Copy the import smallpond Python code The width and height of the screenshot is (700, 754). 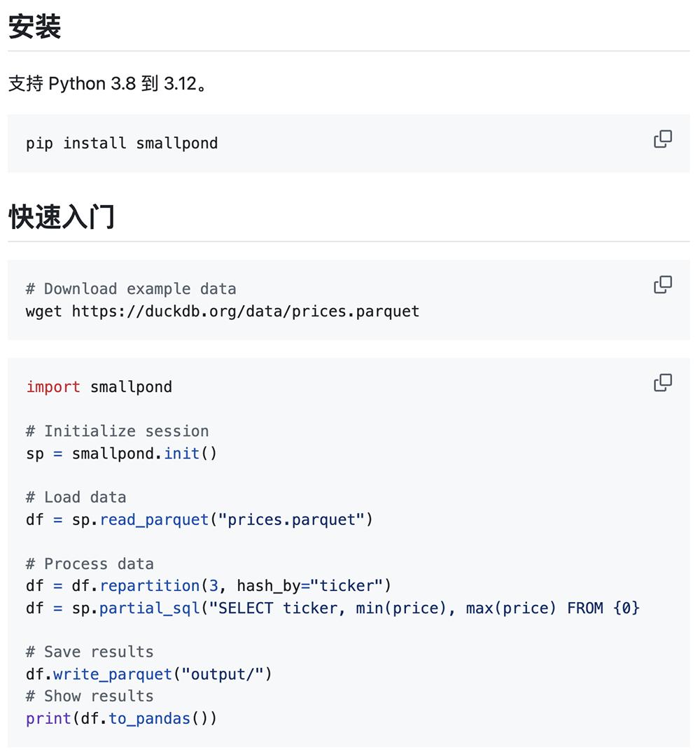pos(662,383)
